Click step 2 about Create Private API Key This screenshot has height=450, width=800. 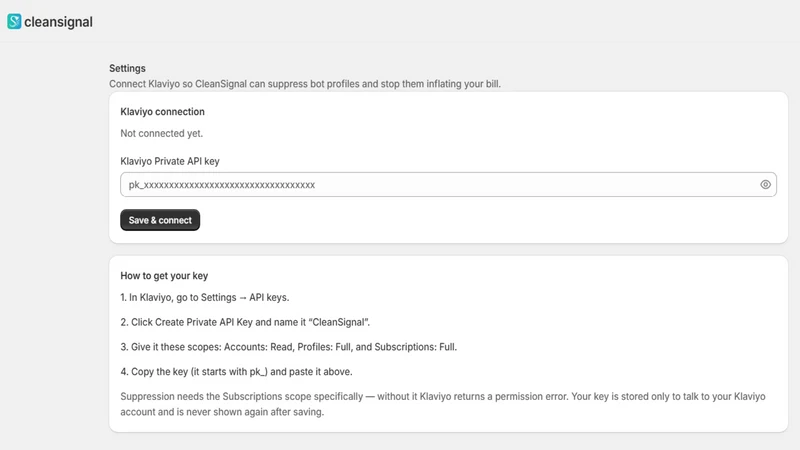point(245,322)
